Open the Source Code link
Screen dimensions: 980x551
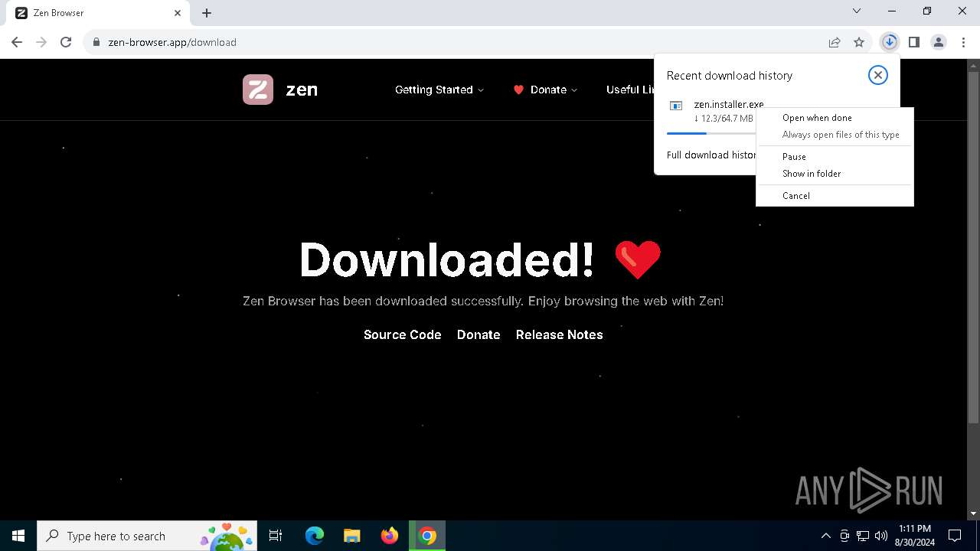pos(402,334)
